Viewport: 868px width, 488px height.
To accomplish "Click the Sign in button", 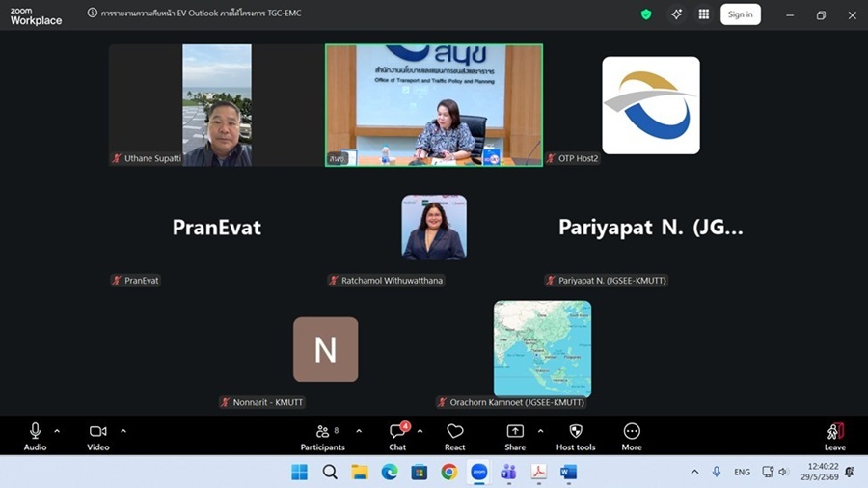I will pyautogui.click(x=740, y=14).
